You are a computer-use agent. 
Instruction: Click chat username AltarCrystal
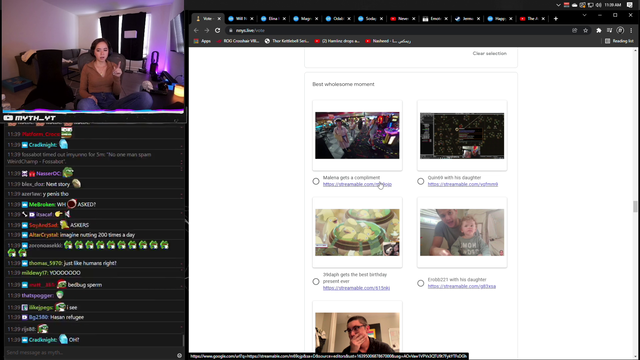point(44,235)
